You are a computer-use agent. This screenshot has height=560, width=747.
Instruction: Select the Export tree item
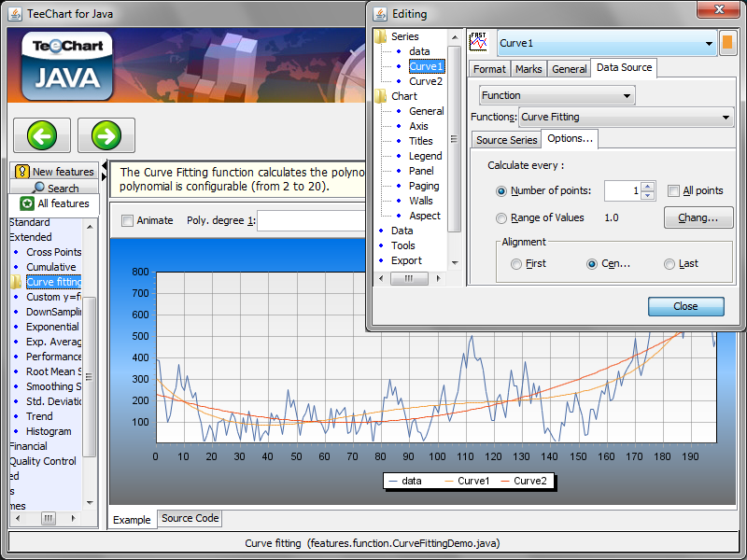coord(406,261)
